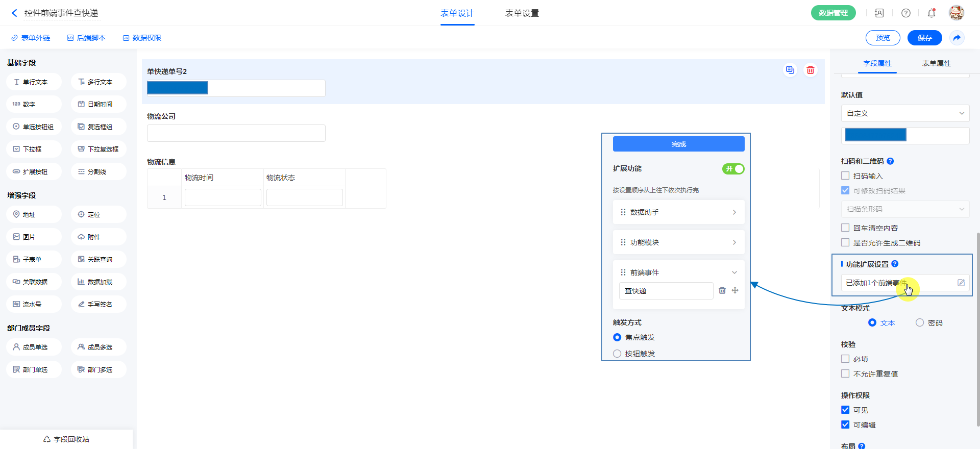
Task: Delete the 查快递 front-end event
Action: click(722, 290)
